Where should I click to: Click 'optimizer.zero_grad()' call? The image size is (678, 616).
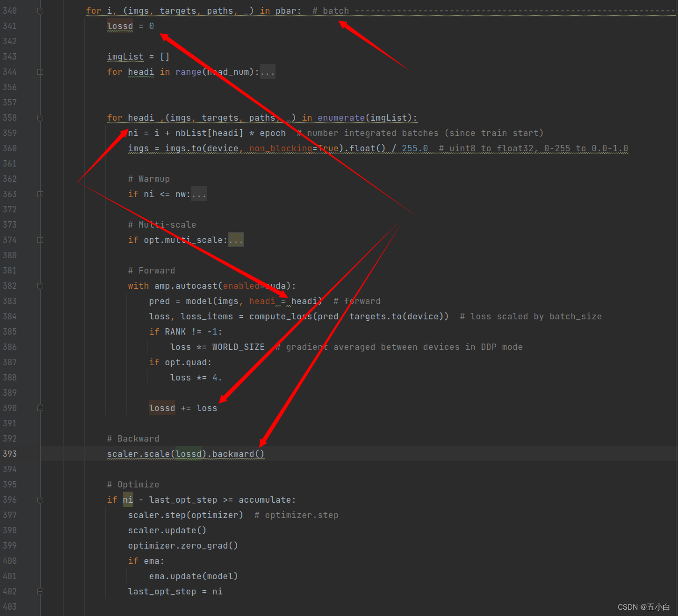tap(183, 545)
